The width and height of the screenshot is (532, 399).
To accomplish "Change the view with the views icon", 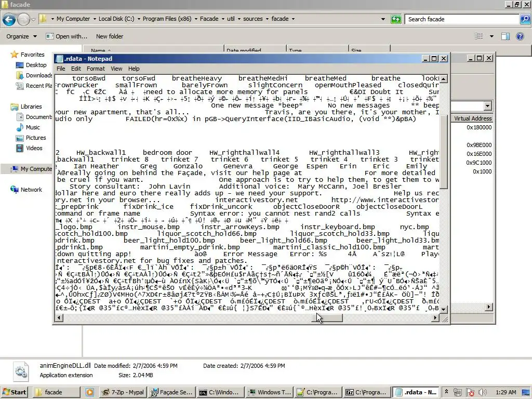I will click(478, 36).
